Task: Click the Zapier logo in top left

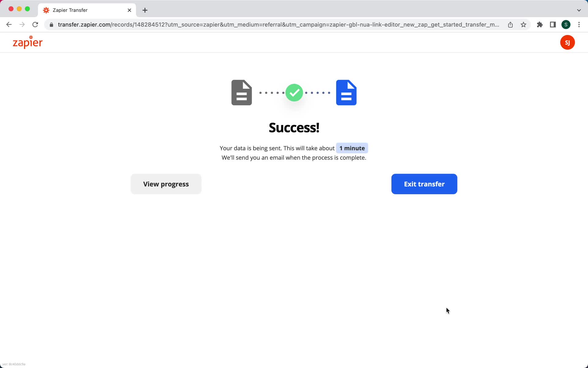Action: point(27,42)
